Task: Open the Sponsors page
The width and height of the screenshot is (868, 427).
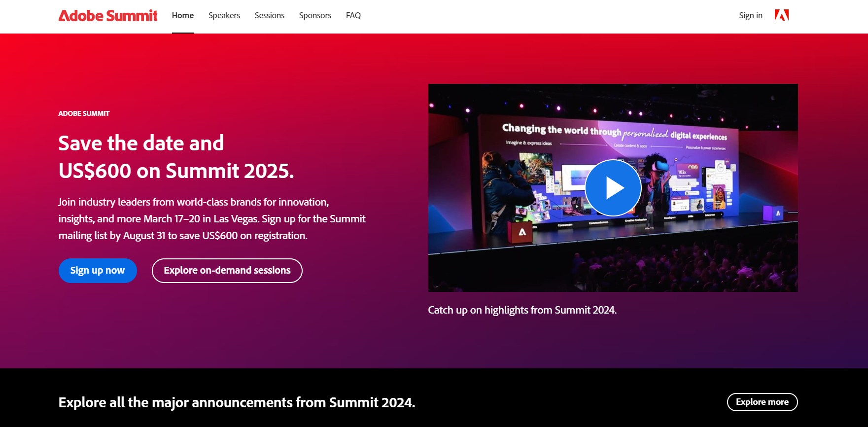Action: pos(315,16)
